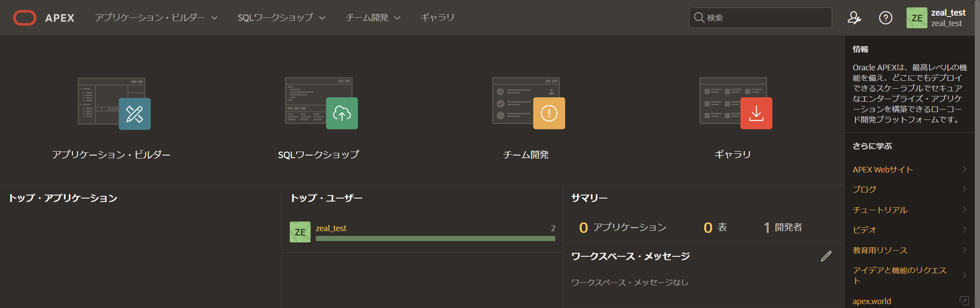Viewport: 980px width, 308px height.
Task: Click the APEX home text logo
Action: pos(60,18)
